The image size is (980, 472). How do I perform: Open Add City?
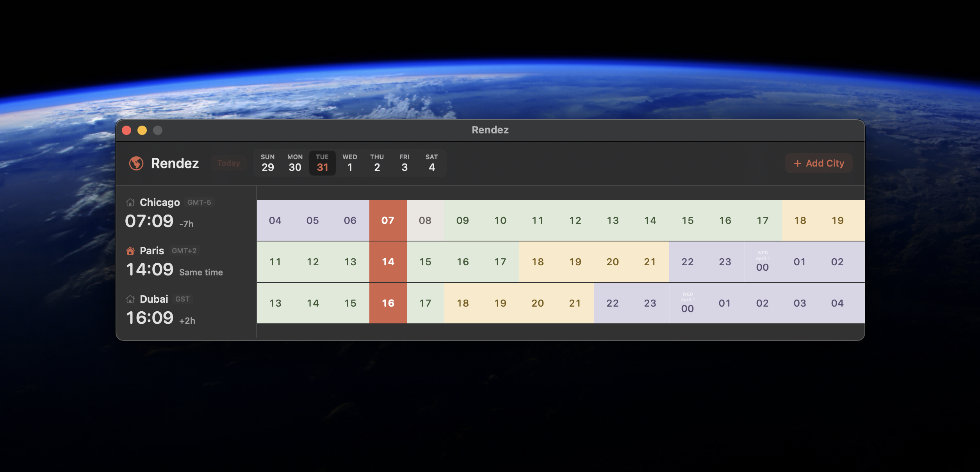[x=818, y=163]
